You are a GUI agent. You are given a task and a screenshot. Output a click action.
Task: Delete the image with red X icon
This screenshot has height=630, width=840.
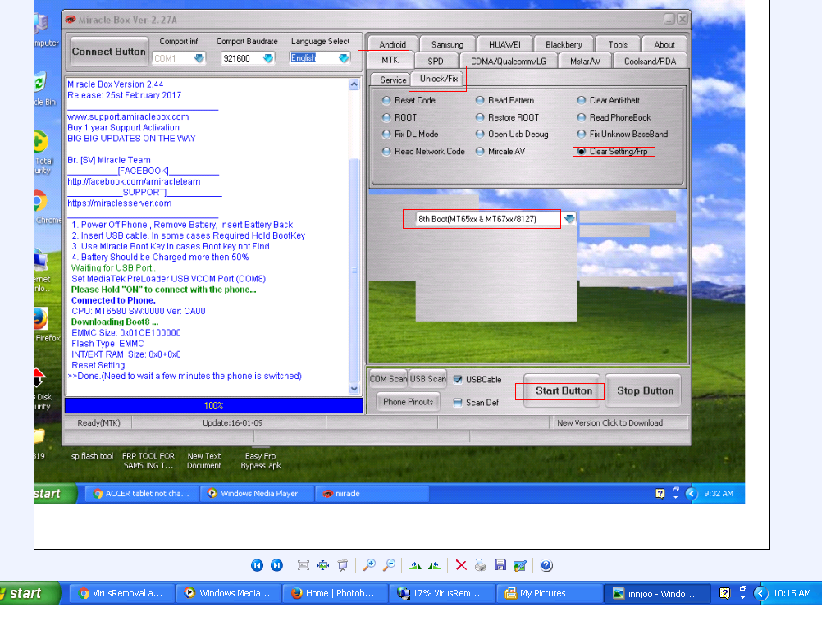pyautogui.click(x=461, y=565)
